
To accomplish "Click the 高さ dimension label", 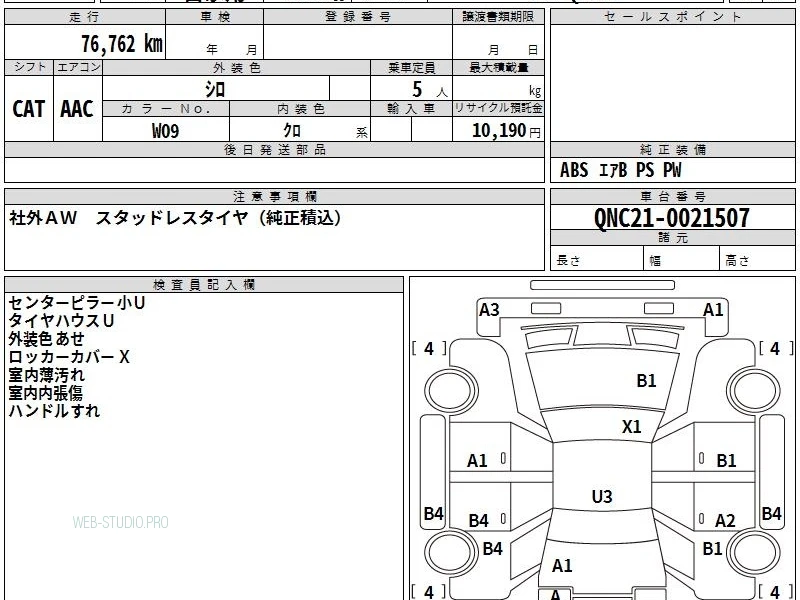I will [x=737, y=261].
